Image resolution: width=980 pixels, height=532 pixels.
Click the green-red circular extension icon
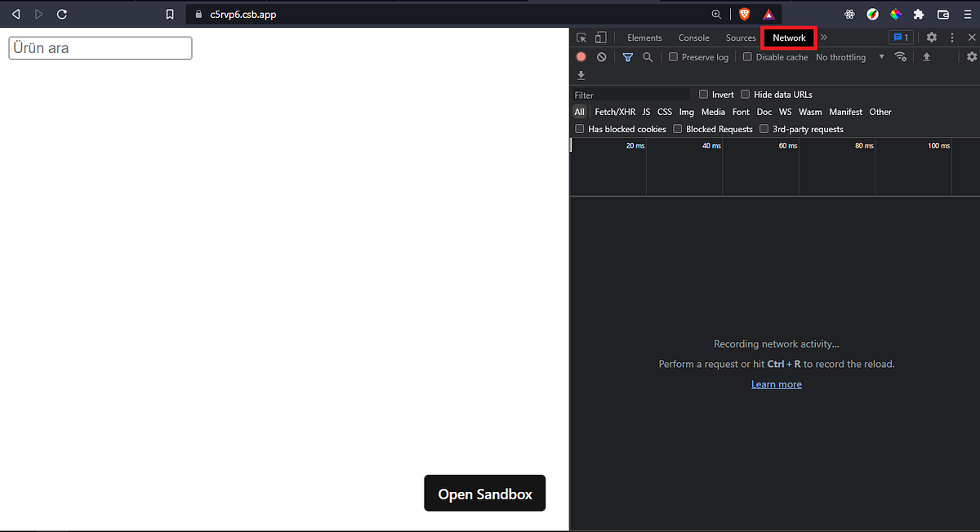point(873,14)
